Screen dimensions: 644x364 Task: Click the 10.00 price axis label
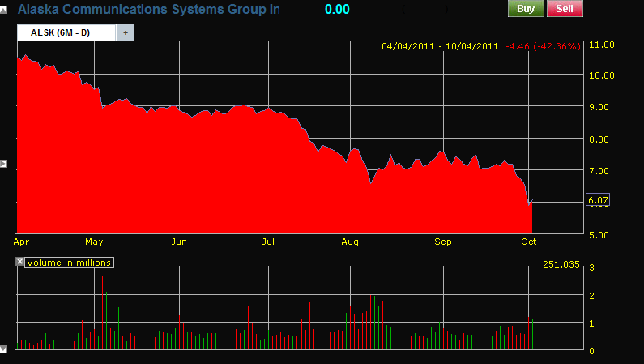pyautogui.click(x=602, y=75)
